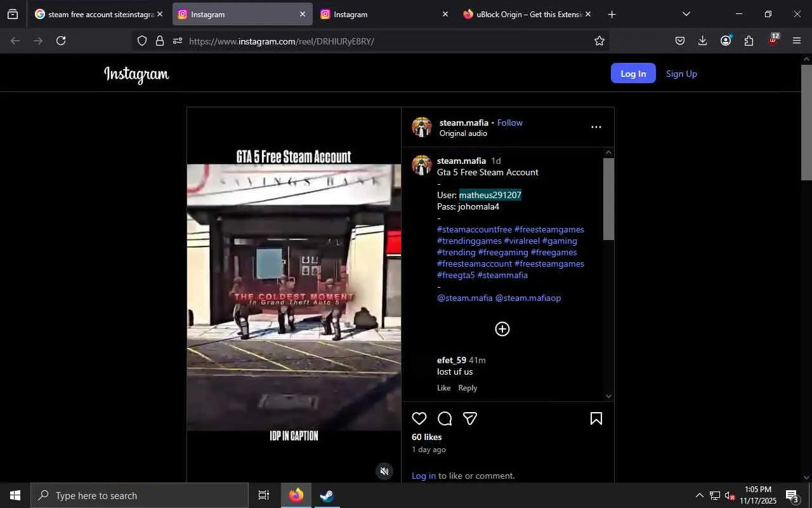The width and height of the screenshot is (812, 508).
Task: Open efet_59's profile from the comment
Action: pos(452,360)
